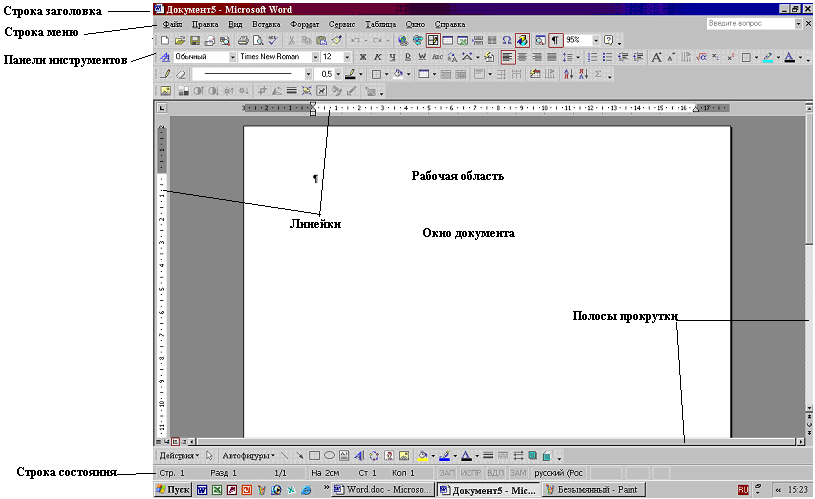Apply a numbered list to the paragraph
The width and height of the screenshot is (815, 499).
pos(592,57)
